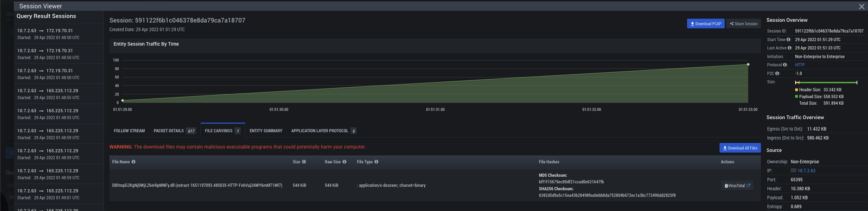Close the Session Viewer with the X icon

861,7
